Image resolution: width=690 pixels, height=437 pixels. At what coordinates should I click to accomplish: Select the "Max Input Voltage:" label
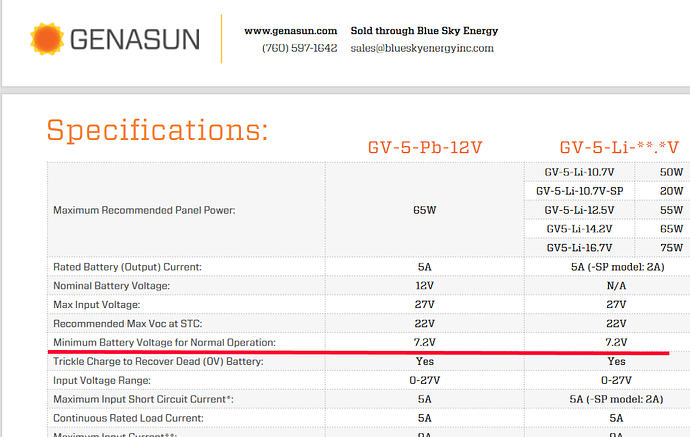pos(96,305)
